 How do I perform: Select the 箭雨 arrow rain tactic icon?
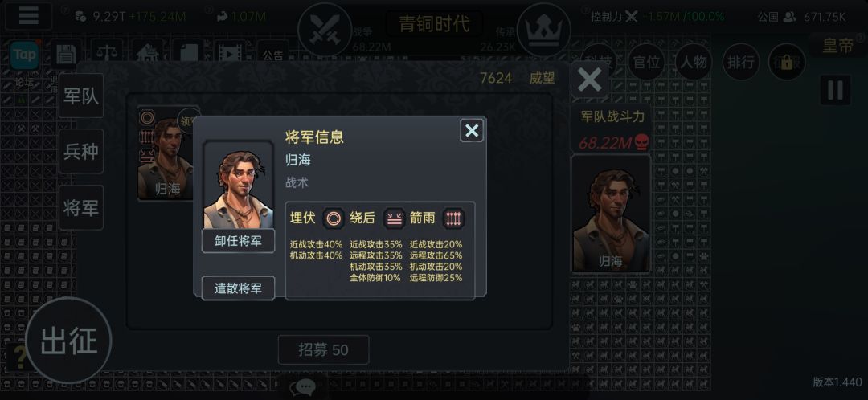453,218
